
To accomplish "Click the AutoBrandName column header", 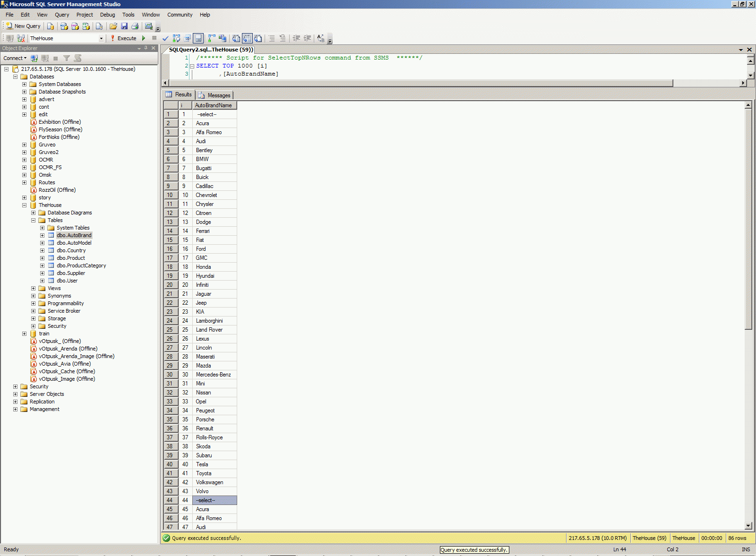I will pyautogui.click(x=215, y=105).
